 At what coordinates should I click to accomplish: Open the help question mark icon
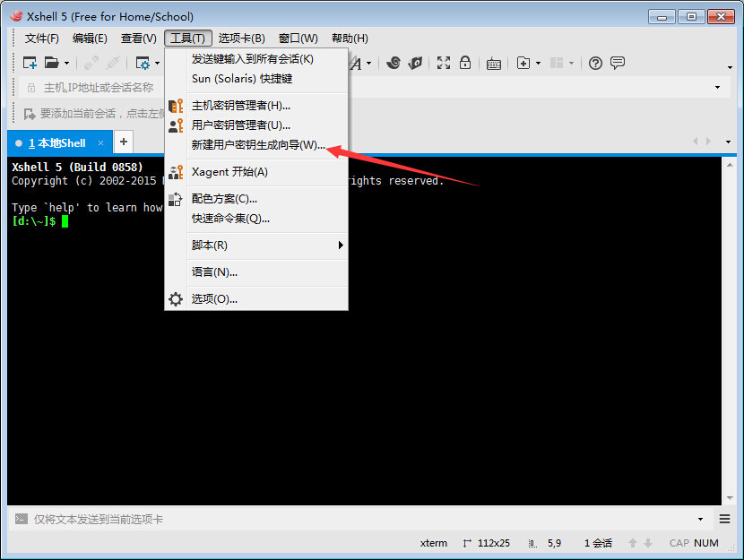pos(595,63)
